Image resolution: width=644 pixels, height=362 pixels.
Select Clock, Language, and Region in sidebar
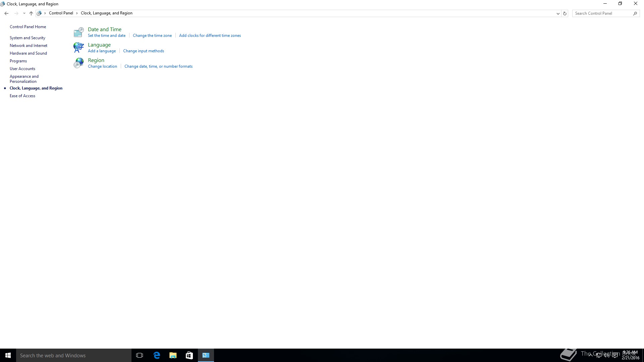pos(36,88)
